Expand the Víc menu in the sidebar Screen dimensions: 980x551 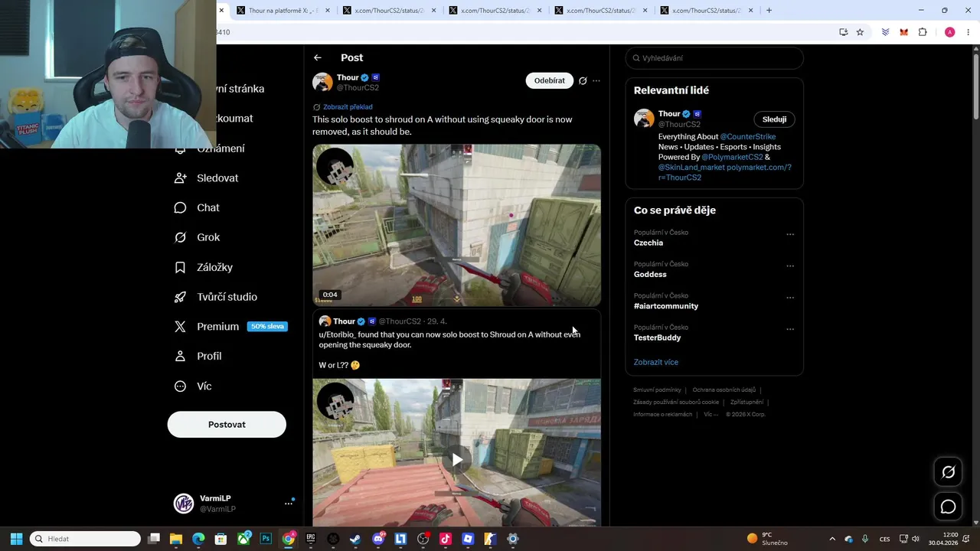(x=193, y=386)
